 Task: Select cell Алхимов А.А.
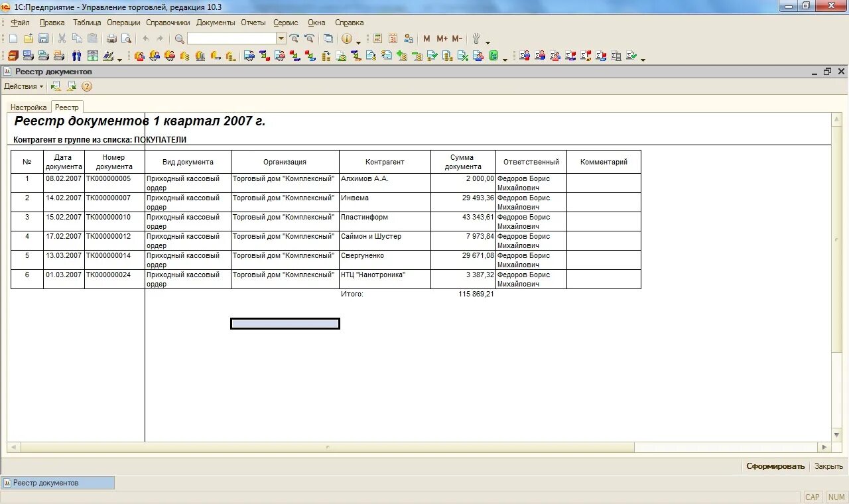click(x=385, y=184)
